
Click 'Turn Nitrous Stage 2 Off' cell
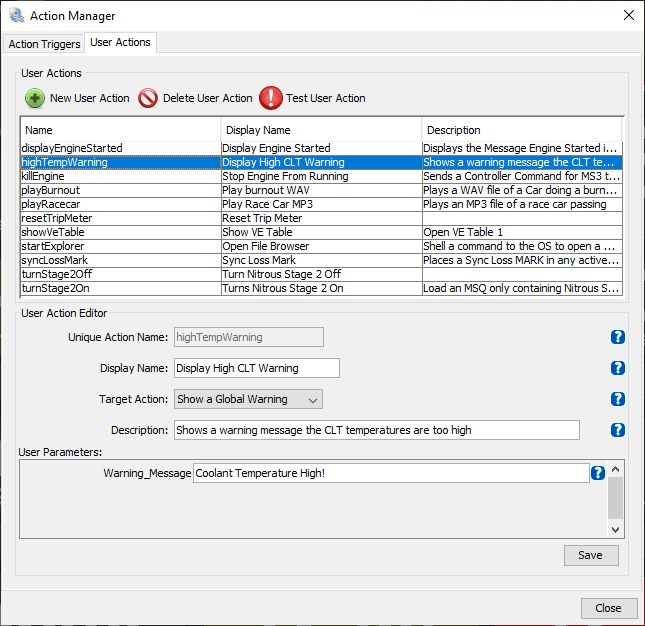click(x=322, y=274)
